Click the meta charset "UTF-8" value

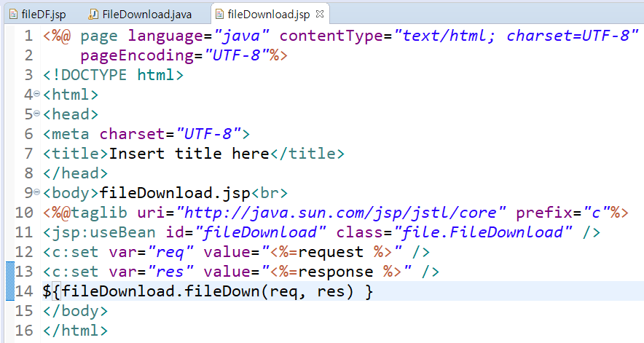point(209,134)
